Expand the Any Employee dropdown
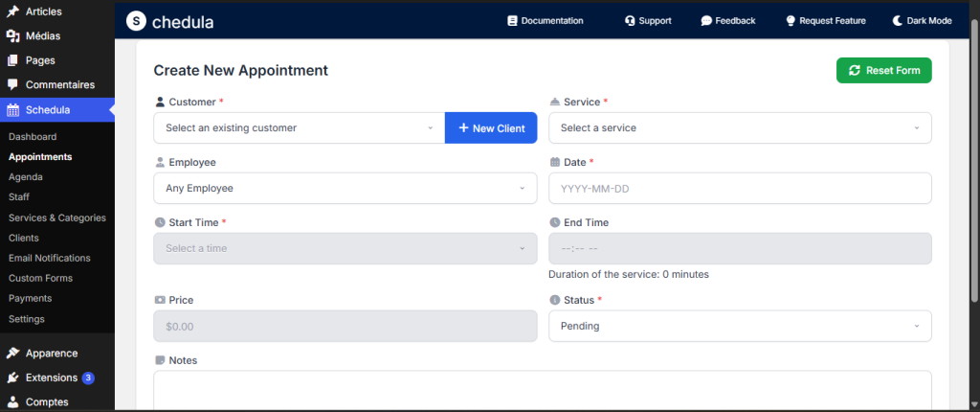The image size is (980, 412). click(x=345, y=188)
